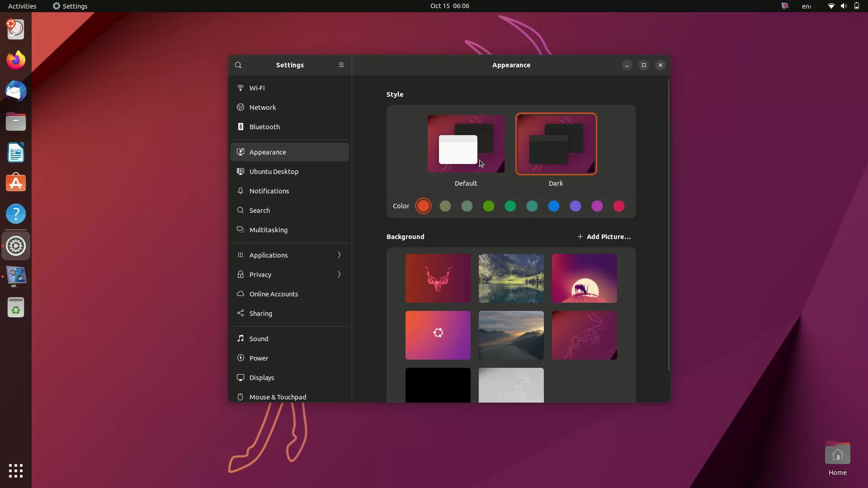The width and height of the screenshot is (868, 488).
Task: Select the purple accent color swatch
Action: click(576, 206)
